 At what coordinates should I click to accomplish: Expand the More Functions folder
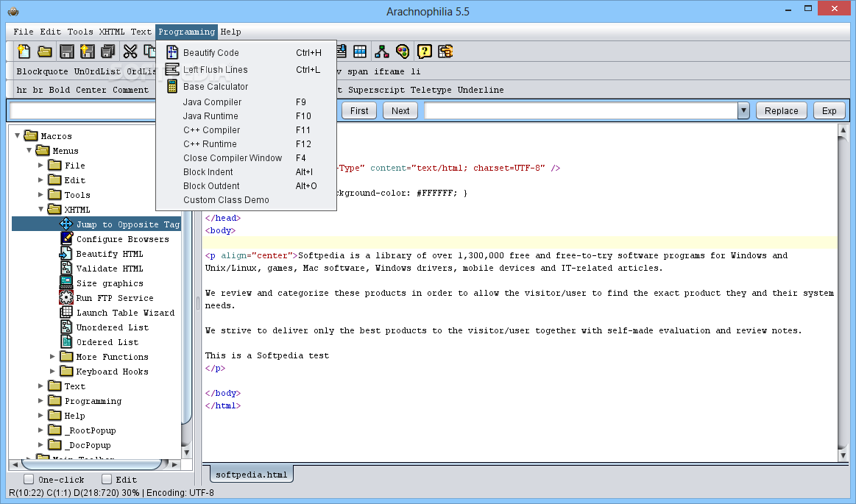pos(53,356)
